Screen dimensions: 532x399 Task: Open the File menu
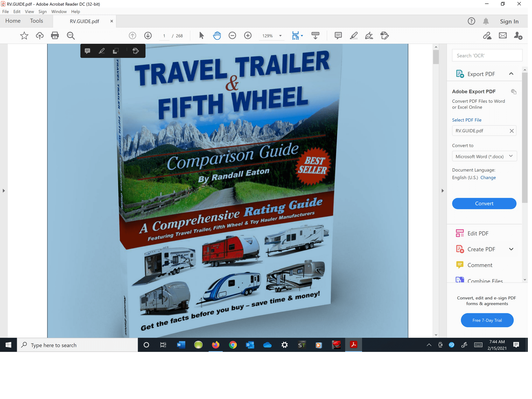click(x=6, y=11)
